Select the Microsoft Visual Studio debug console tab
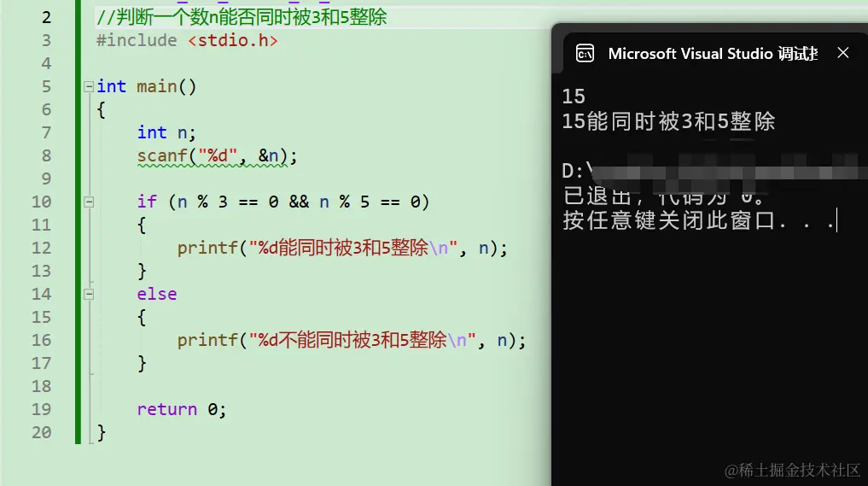 click(713, 53)
